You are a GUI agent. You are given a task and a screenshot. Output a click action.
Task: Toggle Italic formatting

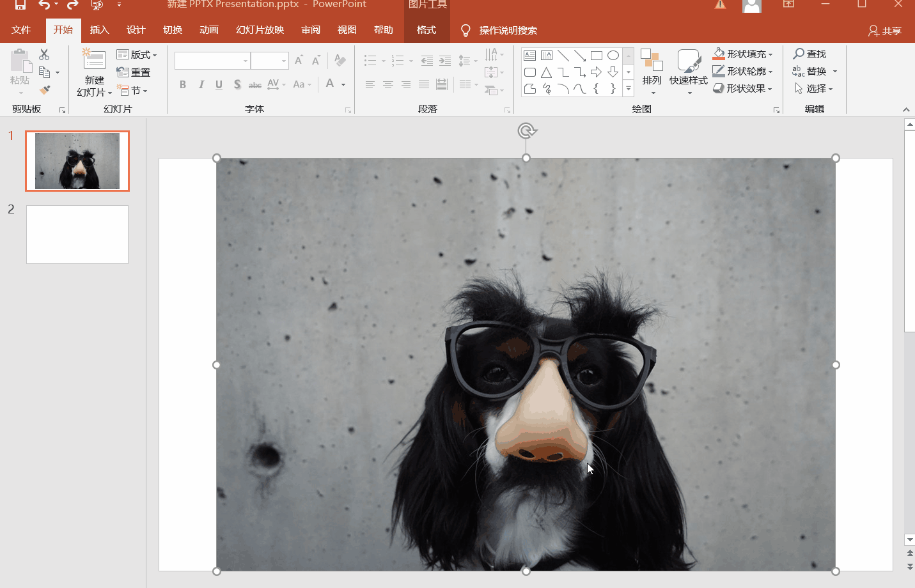(201, 84)
